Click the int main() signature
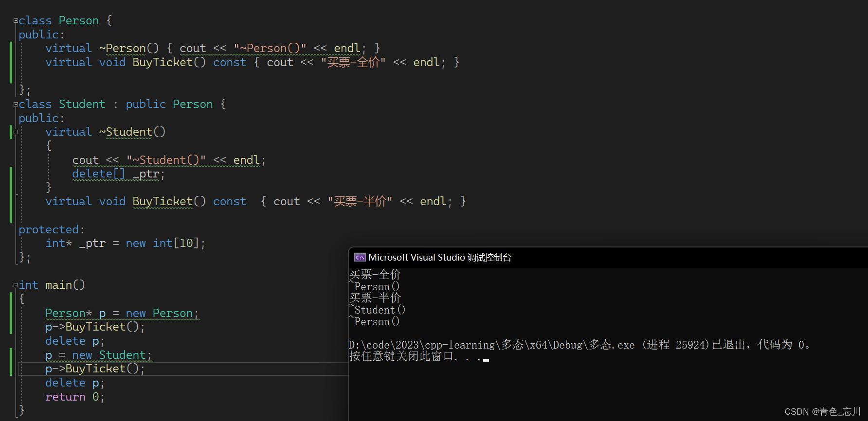 pyautogui.click(x=52, y=285)
